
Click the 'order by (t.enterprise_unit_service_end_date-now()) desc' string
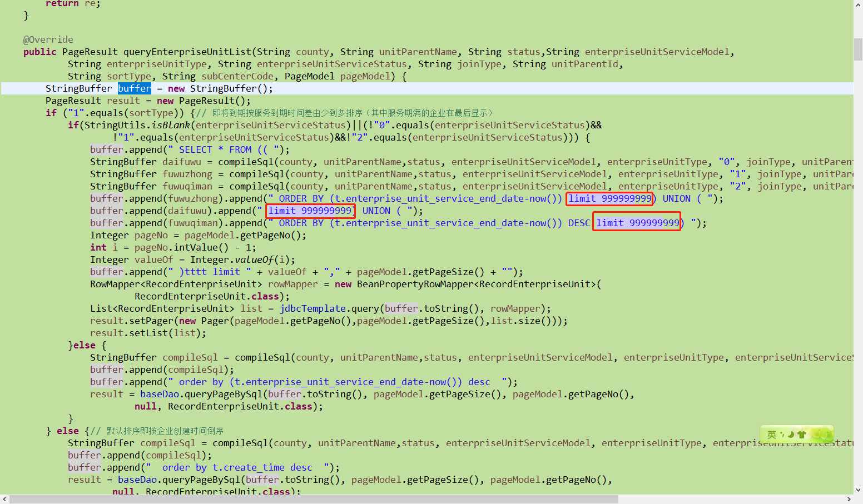[340, 382]
